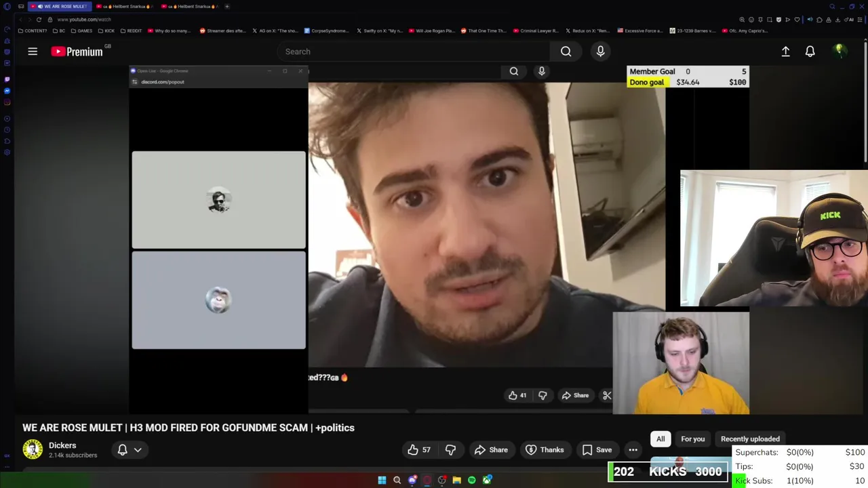Open the YouTube hamburger guide menu
Screen dimensions: 868x488
click(33, 52)
